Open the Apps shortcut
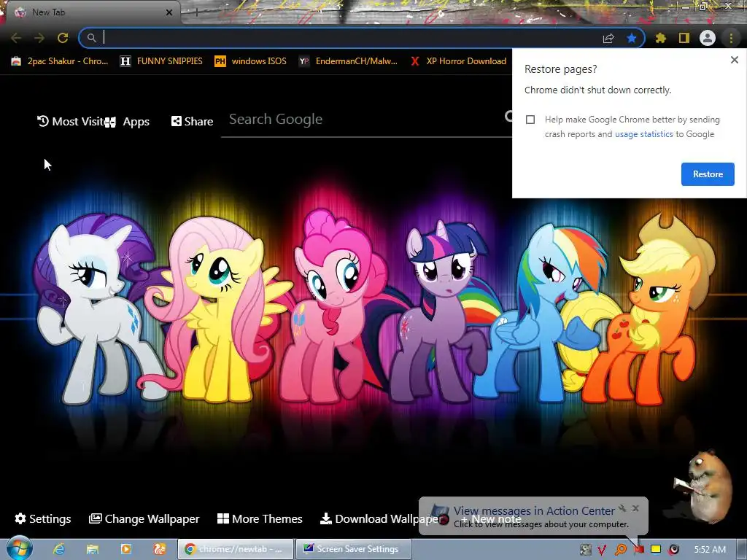 click(x=127, y=122)
